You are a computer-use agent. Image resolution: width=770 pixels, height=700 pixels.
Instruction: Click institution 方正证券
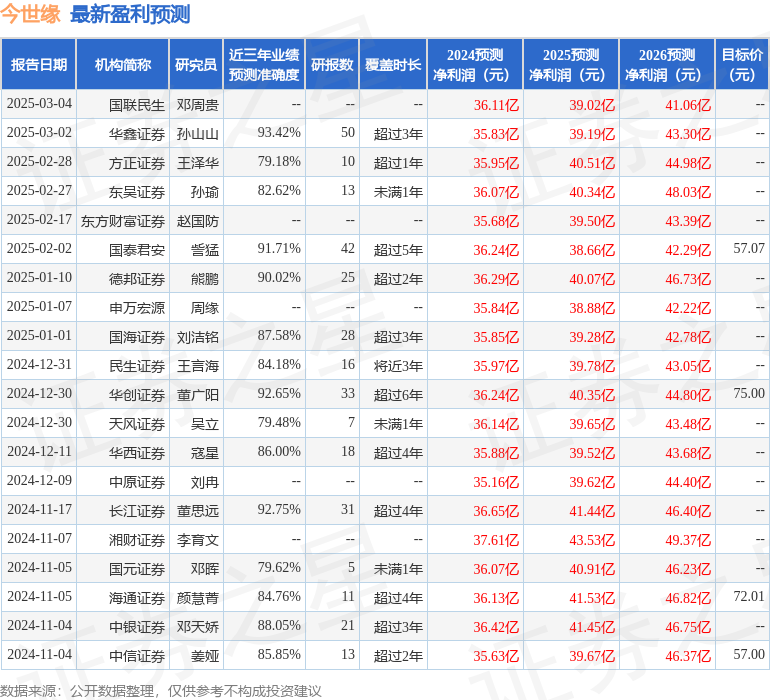[137, 163]
